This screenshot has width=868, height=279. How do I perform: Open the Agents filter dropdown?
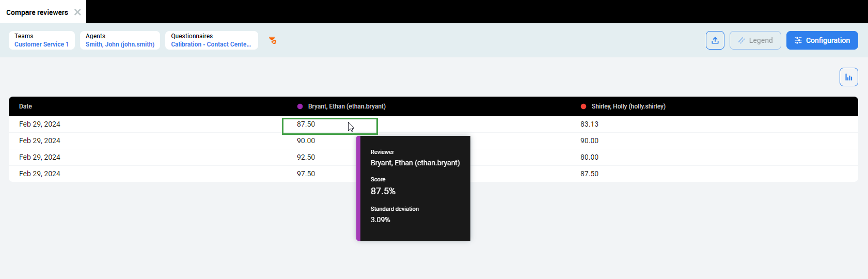pos(120,40)
